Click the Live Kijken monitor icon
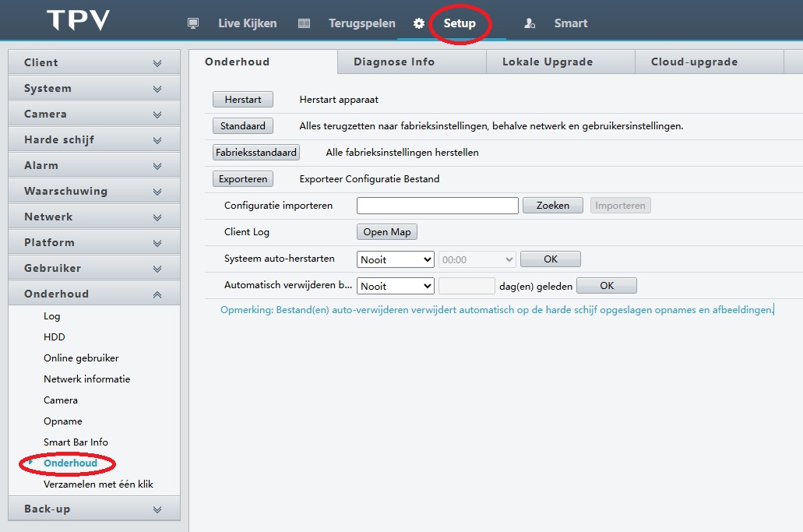The width and height of the screenshot is (803, 532). 193,23
